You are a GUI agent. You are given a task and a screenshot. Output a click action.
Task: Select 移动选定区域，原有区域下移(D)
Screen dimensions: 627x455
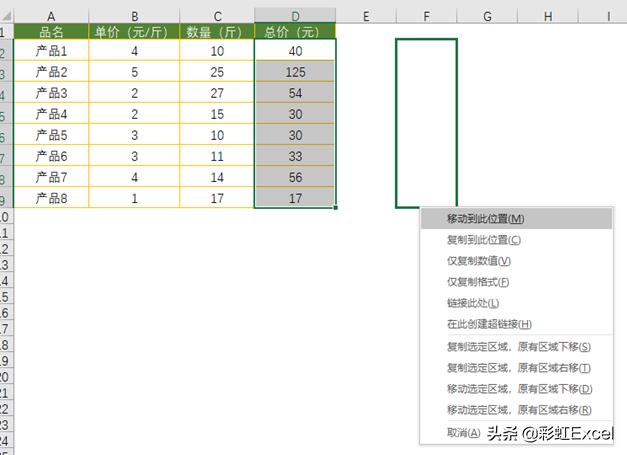pos(516,389)
